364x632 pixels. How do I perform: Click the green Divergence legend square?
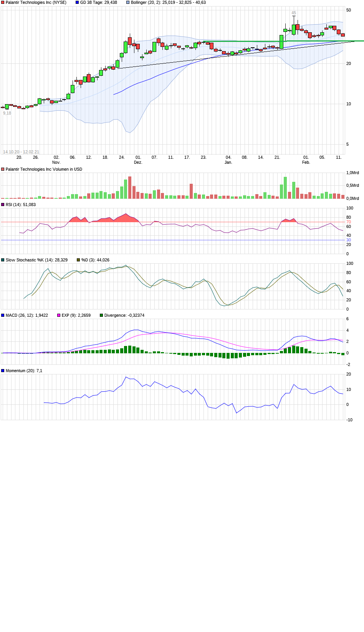point(101,316)
